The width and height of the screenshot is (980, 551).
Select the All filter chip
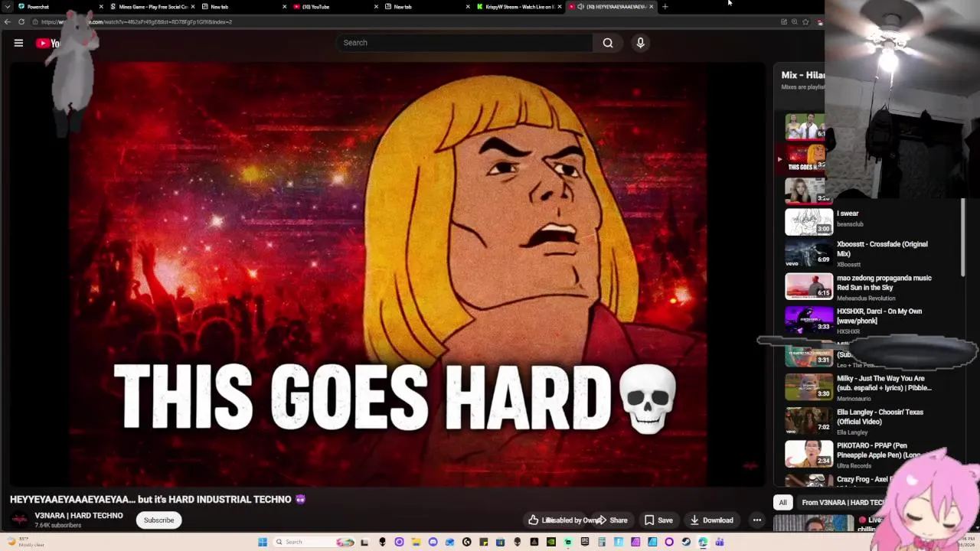pyautogui.click(x=782, y=503)
